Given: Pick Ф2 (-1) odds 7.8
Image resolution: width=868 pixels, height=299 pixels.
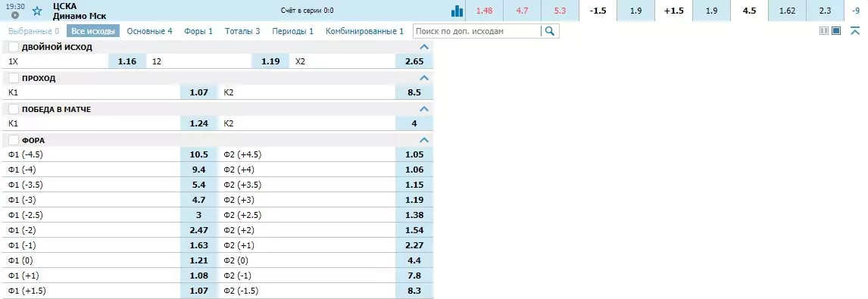Looking at the screenshot, I should (x=414, y=276).
